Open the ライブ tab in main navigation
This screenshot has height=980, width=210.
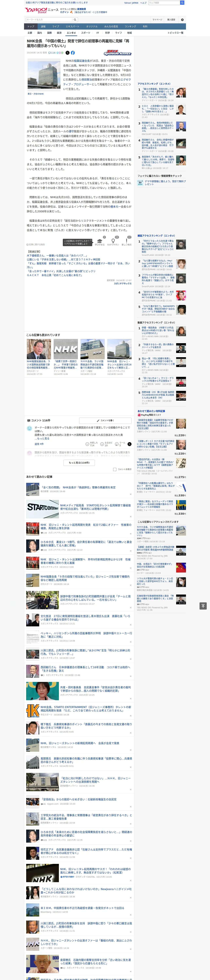tap(56, 27)
